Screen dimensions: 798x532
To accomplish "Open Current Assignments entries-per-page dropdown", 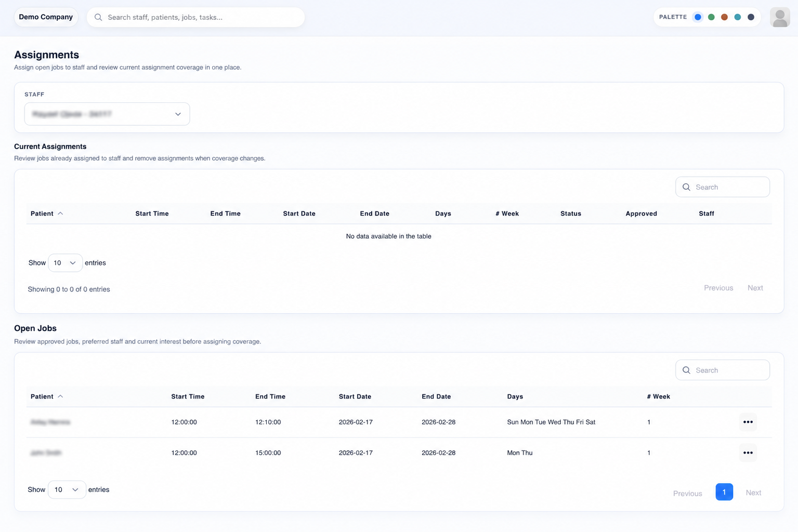I will point(65,263).
